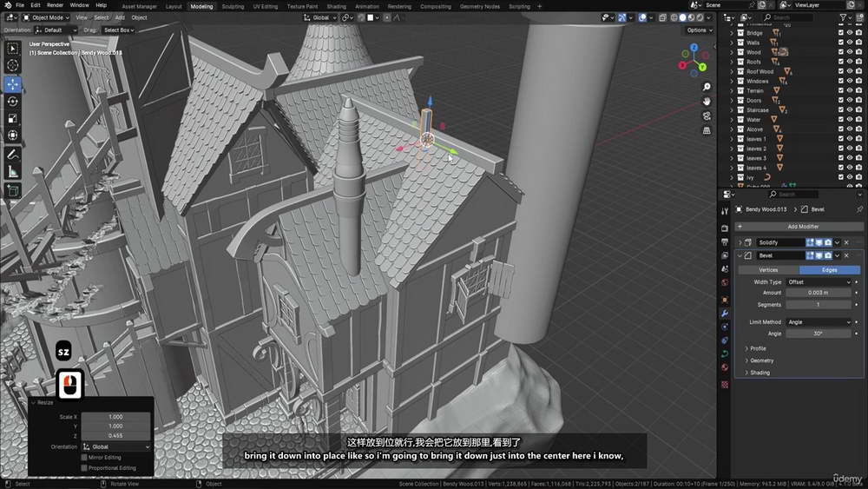This screenshot has width=868, height=489.
Task: Select the Annotate tool
Action: [x=13, y=155]
